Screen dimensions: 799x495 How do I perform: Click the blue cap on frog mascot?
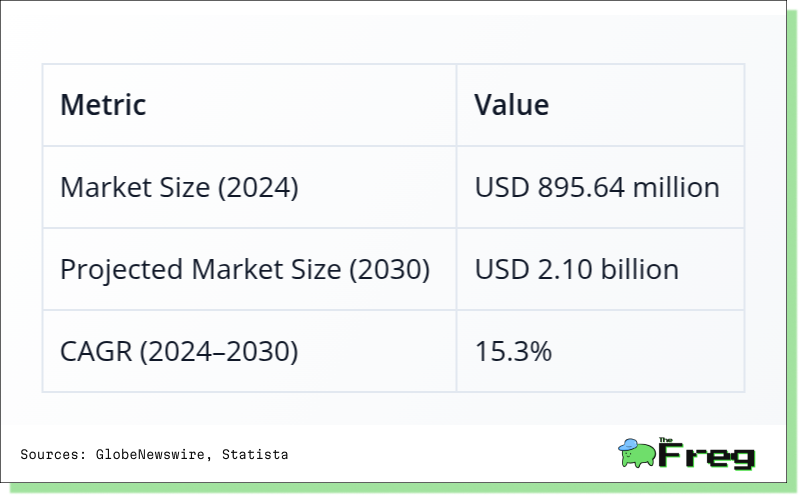[x=628, y=445]
